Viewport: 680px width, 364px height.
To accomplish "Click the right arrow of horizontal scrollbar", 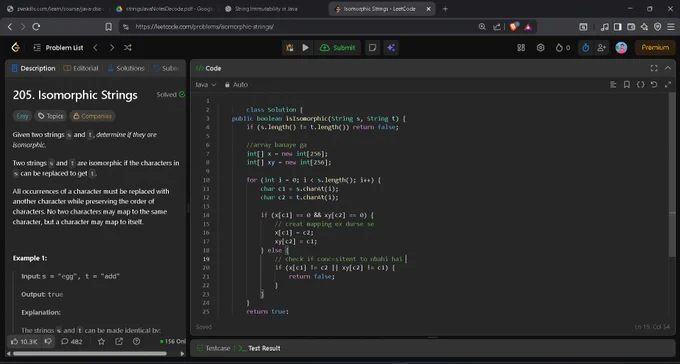I will coord(182,354).
